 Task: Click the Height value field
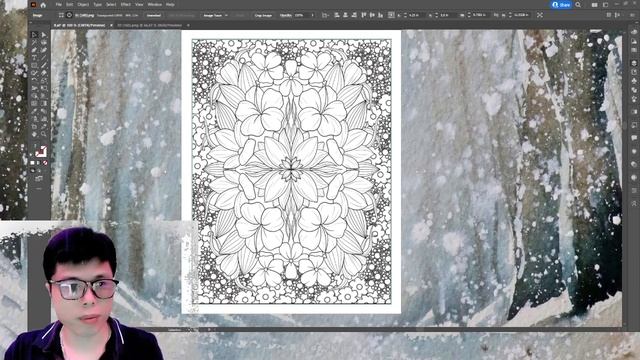click(520, 15)
